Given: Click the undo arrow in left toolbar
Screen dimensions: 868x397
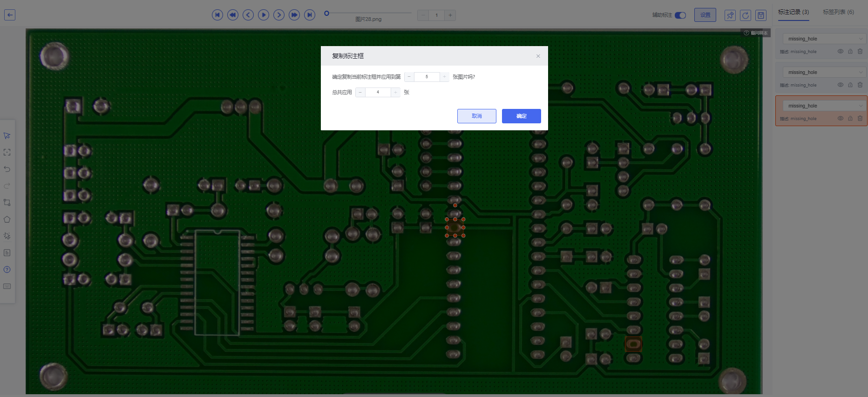Looking at the screenshot, I should 7,169.
